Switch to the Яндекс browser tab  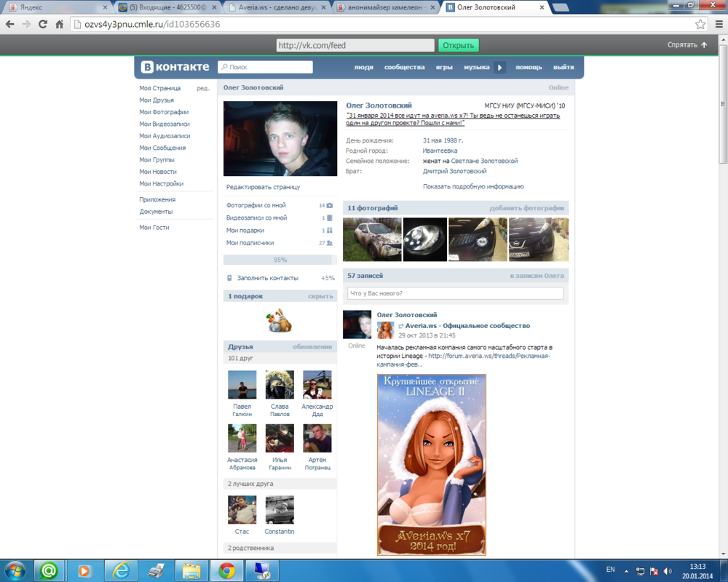[x=55, y=7]
